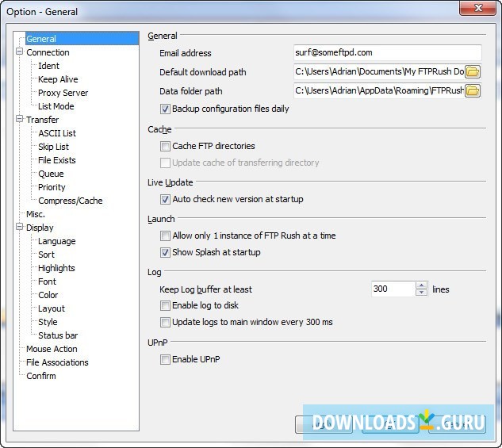Open Compress/Cache settings

tap(71, 201)
